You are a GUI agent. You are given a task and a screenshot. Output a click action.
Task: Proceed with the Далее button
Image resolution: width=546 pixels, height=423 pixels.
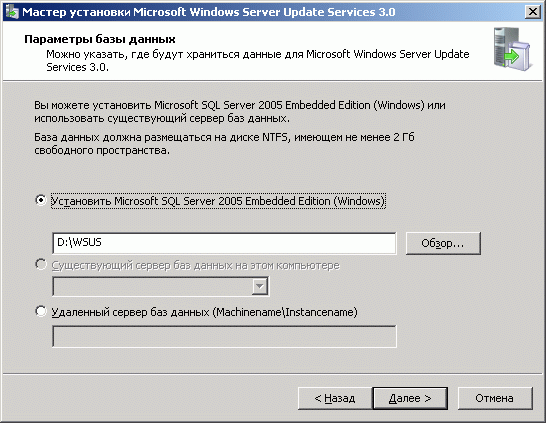click(x=410, y=398)
